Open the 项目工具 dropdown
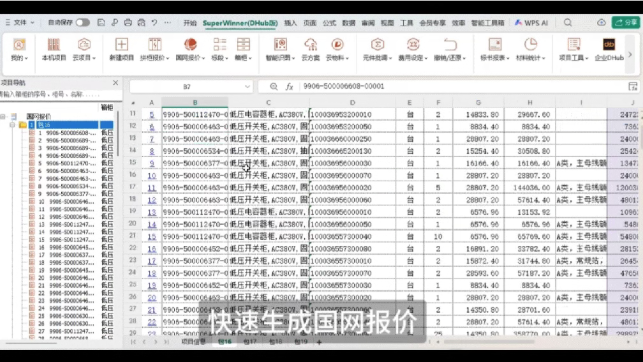 [574, 50]
